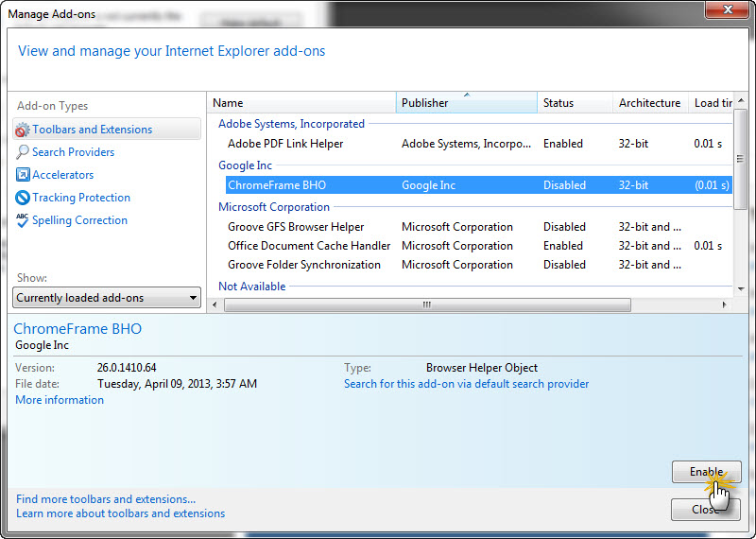
Task: Sort by the Status column header
Action: pyautogui.click(x=575, y=103)
